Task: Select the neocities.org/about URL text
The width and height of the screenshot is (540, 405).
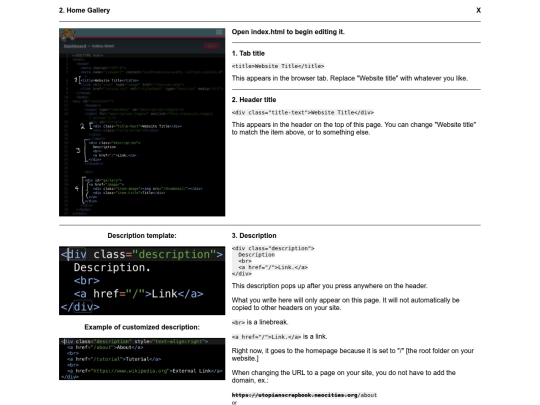Action: pos(304,395)
